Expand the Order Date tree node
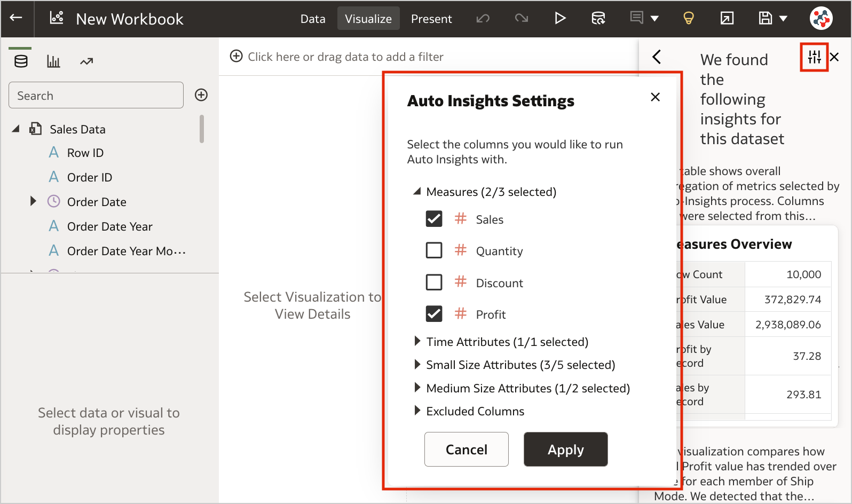This screenshot has height=504, width=852. point(33,201)
